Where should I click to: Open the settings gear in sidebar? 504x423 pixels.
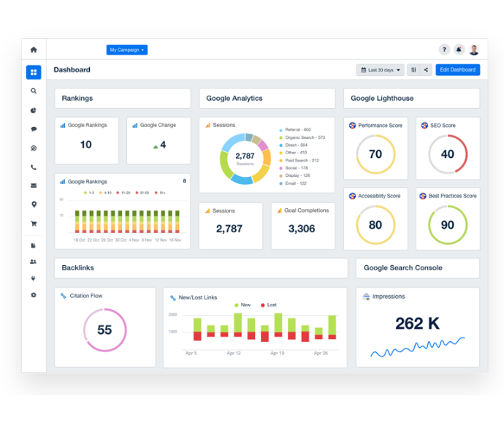click(34, 295)
